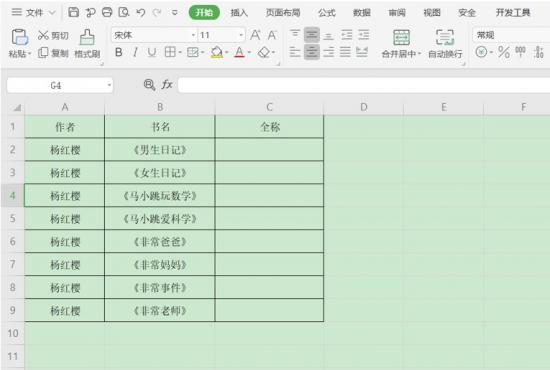
Task: Click the Auto Wrap (自动换行) icon
Action: [x=445, y=37]
